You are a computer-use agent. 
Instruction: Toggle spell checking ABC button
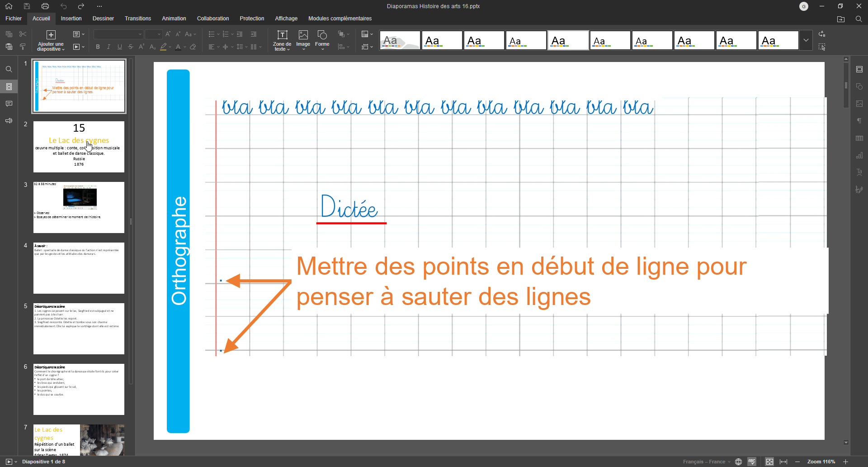(x=752, y=462)
